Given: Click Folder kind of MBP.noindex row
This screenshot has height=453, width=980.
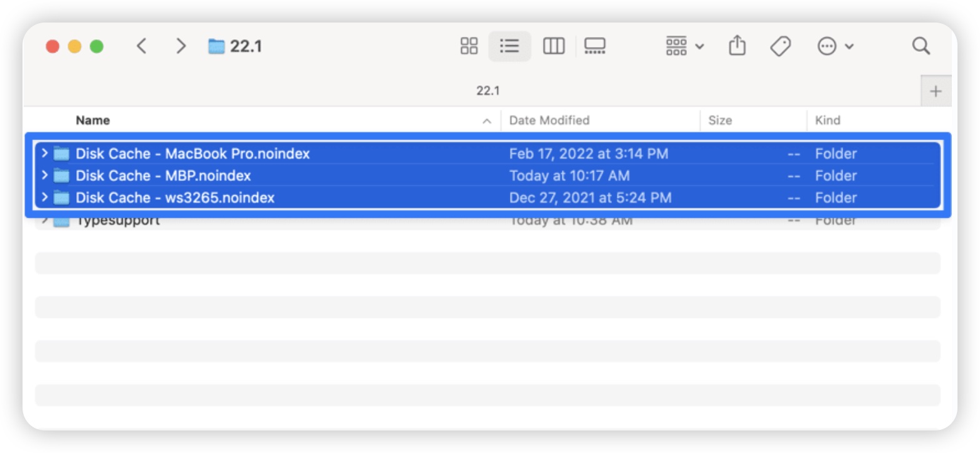Looking at the screenshot, I should (x=836, y=175).
